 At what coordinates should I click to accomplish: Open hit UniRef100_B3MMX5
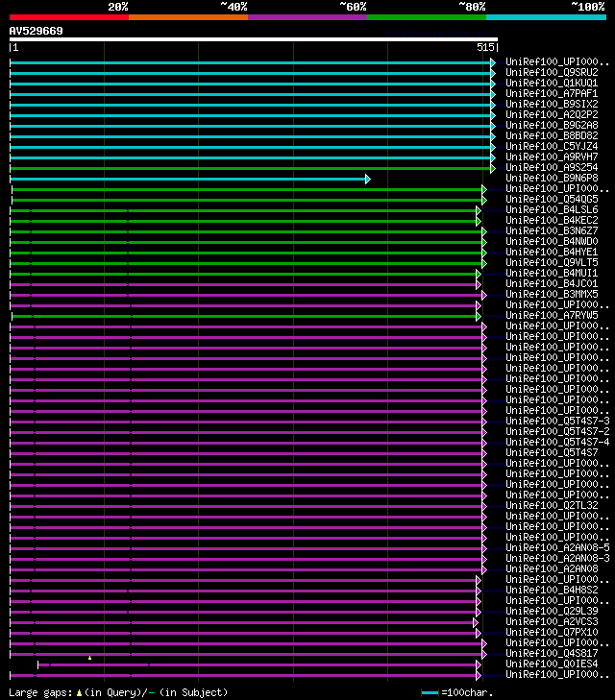pos(552,294)
